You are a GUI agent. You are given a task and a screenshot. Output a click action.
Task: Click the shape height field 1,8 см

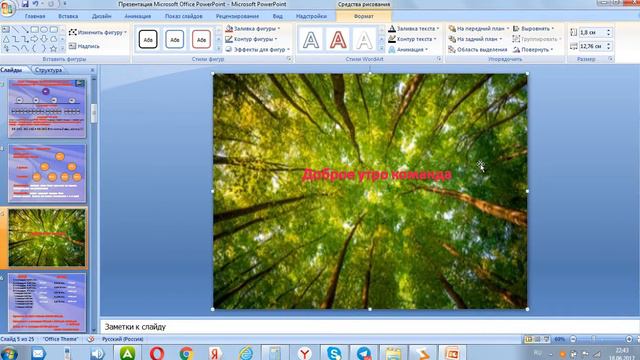click(591, 32)
